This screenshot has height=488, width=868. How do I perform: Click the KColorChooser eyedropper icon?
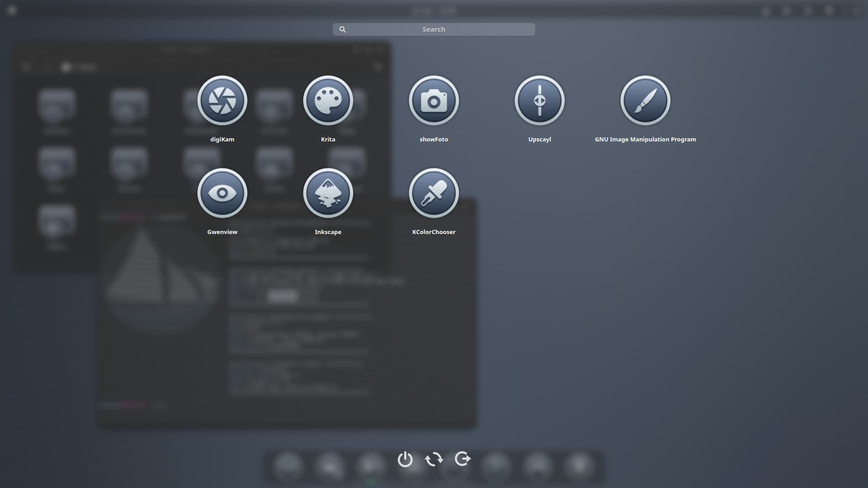coord(434,193)
